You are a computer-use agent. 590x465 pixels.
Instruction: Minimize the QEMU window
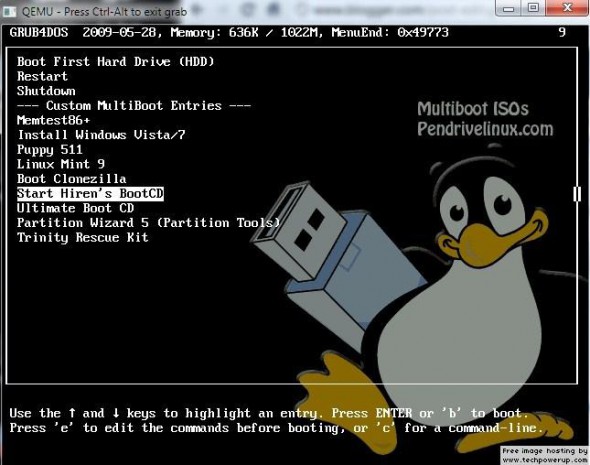(509, 8)
